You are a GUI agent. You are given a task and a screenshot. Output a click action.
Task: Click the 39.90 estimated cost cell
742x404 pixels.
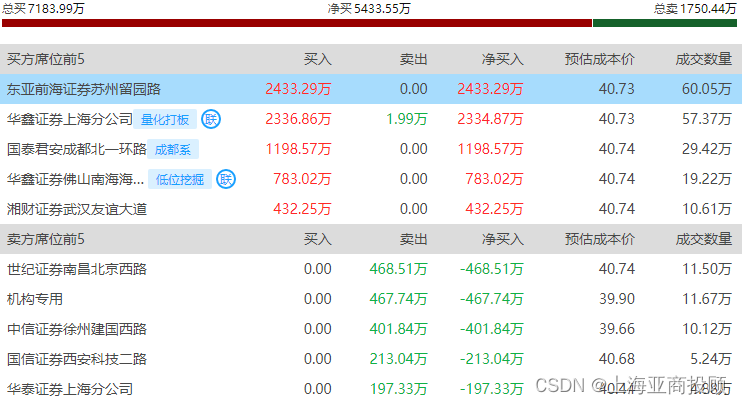(x=617, y=299)
